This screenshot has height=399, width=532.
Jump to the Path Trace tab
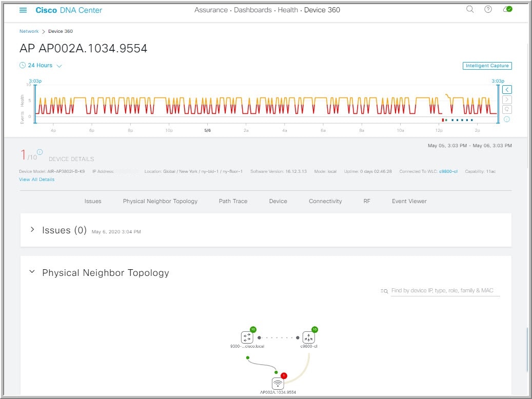pos(233,201)
